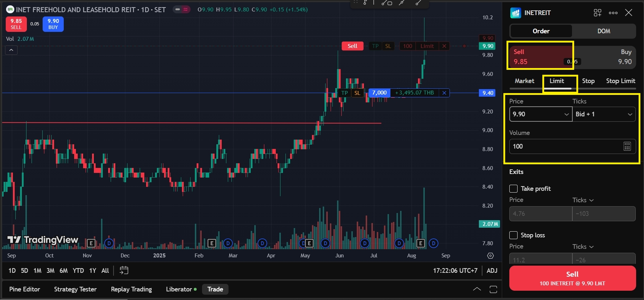
Task: Maximize the bottom panel
Action: [x=493, y=289]
